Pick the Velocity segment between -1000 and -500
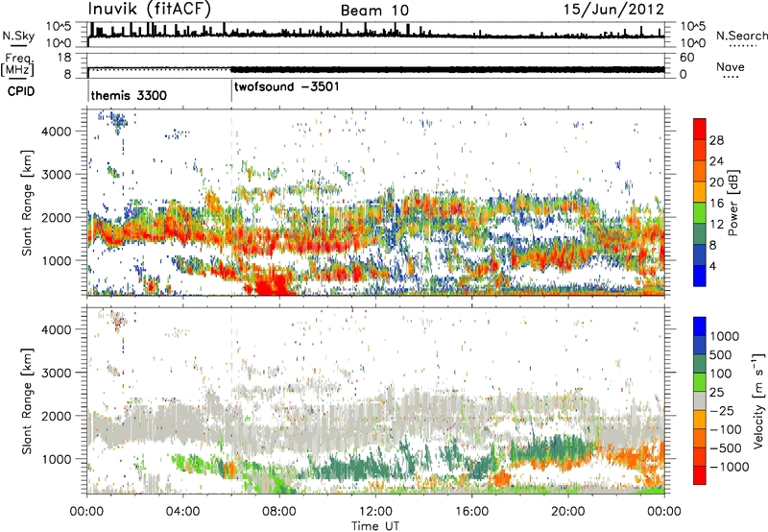 [700, 456]
